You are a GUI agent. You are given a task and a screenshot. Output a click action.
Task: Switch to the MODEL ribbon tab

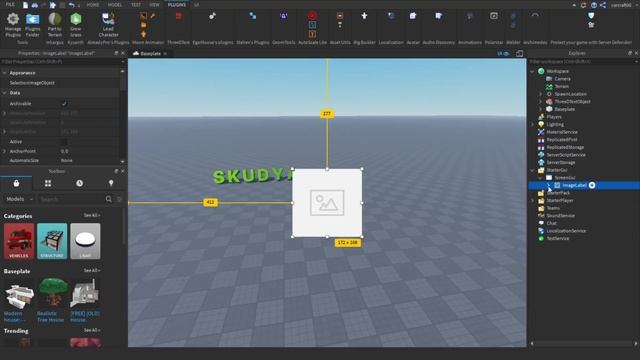[x=115, y=5]
